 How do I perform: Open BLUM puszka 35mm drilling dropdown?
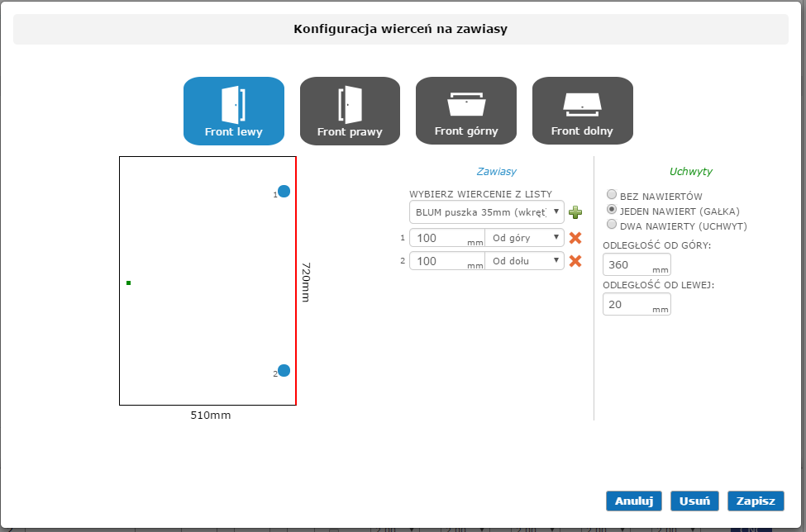486,212
